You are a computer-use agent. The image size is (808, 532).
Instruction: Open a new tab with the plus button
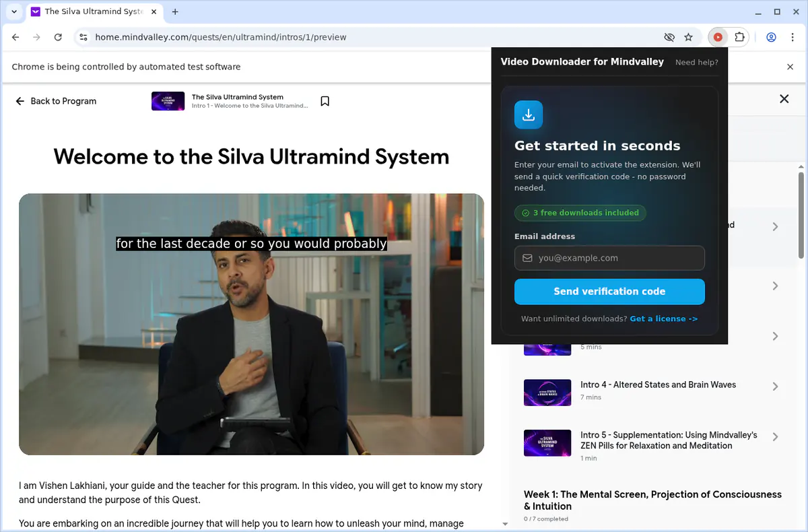[175, 11]
